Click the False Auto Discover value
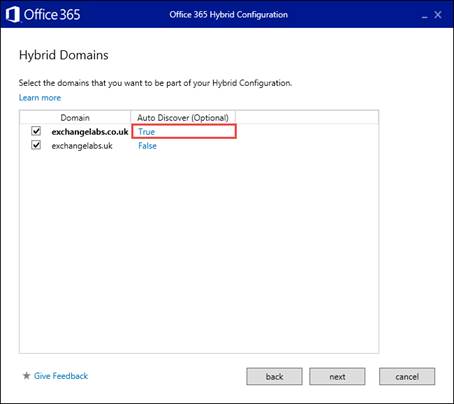The width and height of the screenshot is (454, 404). click(x=147, y=146)
